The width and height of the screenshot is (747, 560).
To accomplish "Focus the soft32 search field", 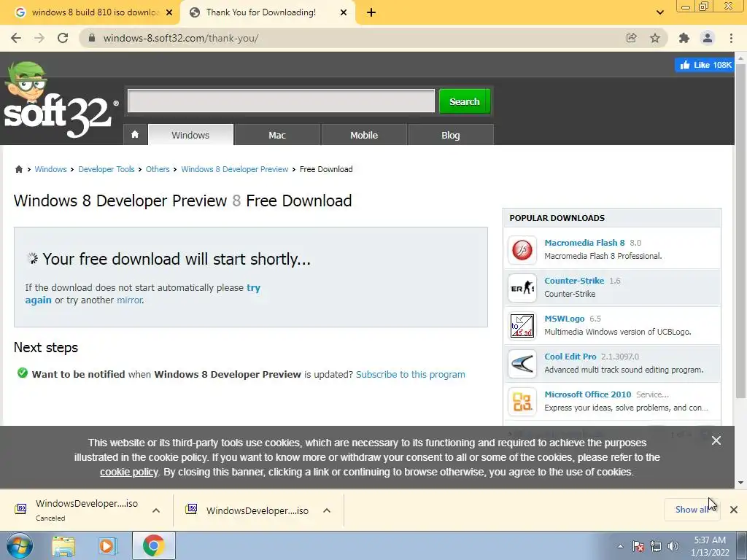I will click(281, 101).
